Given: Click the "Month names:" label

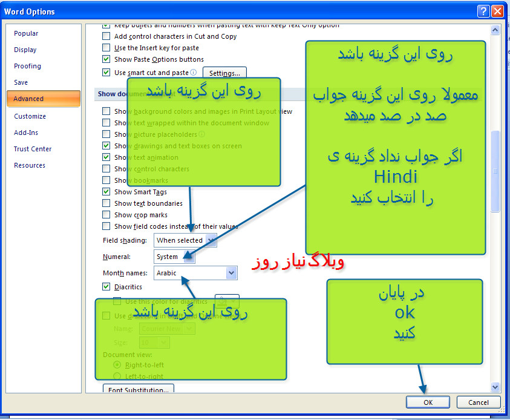Looking at the screenshot, I should [x=125, y=273].
